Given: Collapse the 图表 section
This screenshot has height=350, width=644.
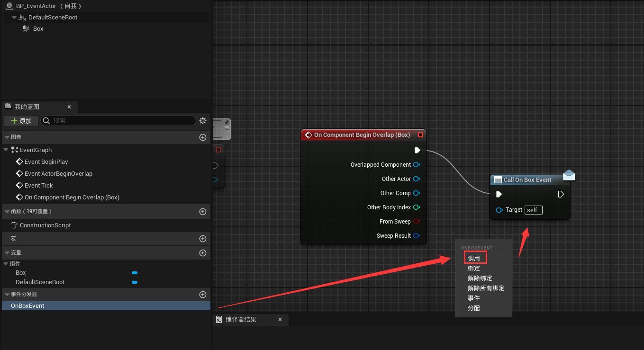Looking at the screenshot, I should (7, 137).
